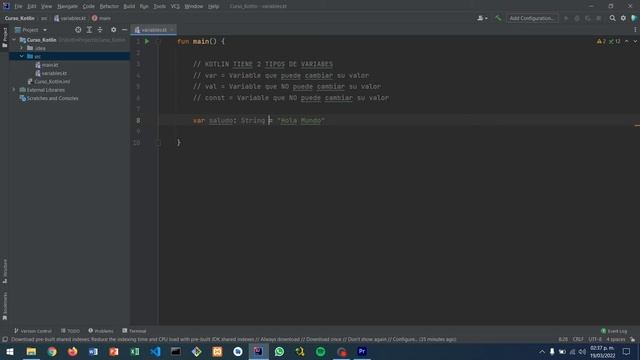This screenshot has width=640, height=360.
Task: Collapse the Curso_Kotlin project root
Action: pos(14,40)
